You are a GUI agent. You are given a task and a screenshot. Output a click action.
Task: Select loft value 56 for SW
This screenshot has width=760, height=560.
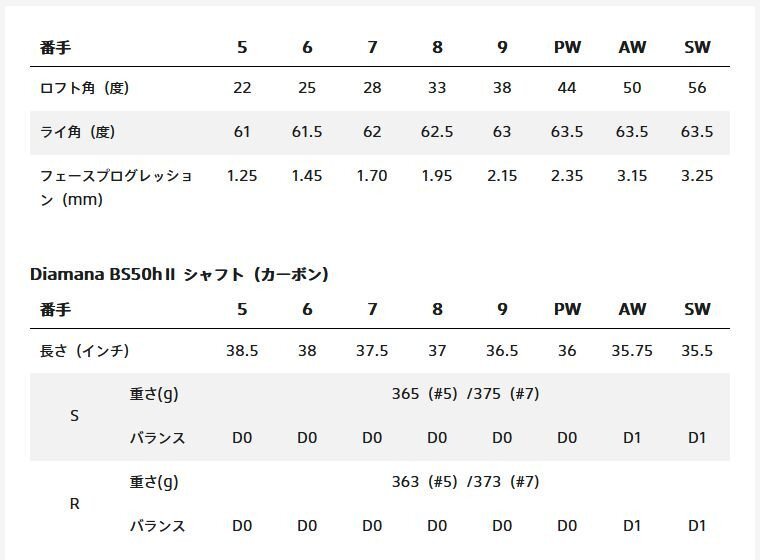coord(697,88)
